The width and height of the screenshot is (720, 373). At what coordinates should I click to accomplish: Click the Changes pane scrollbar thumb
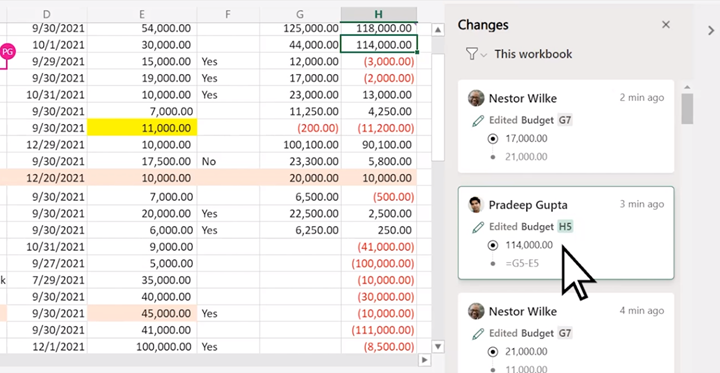[687, 109]
